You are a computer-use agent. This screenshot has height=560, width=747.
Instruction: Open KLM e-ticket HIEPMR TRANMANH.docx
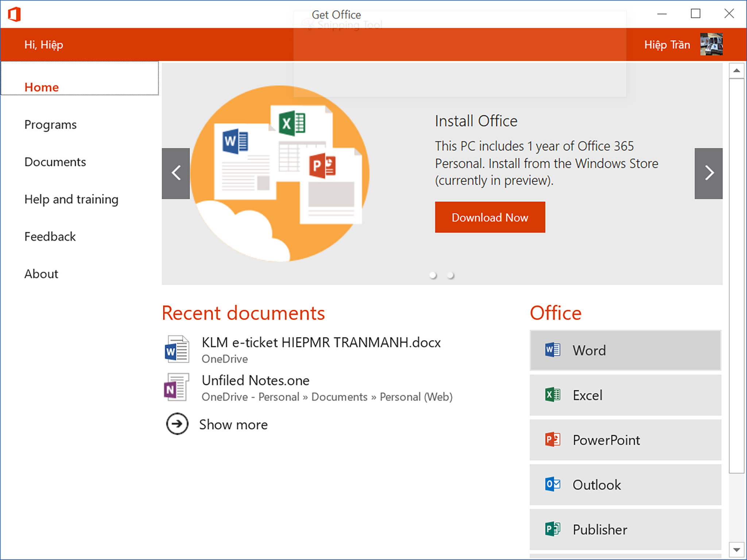point(321,342)
